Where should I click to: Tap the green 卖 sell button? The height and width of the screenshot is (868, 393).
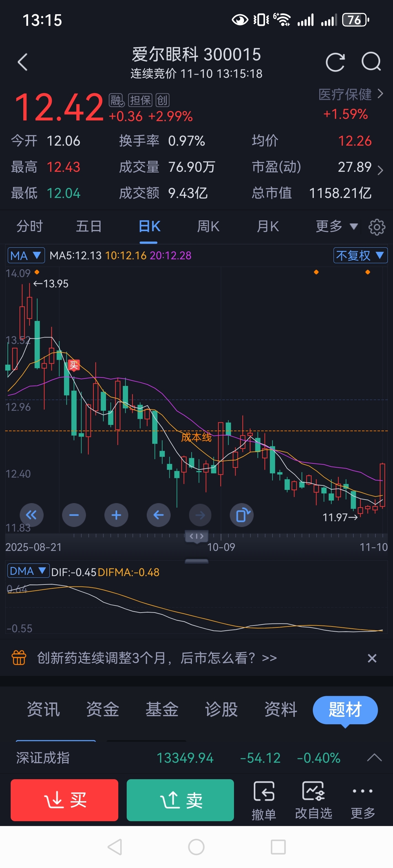180,800
